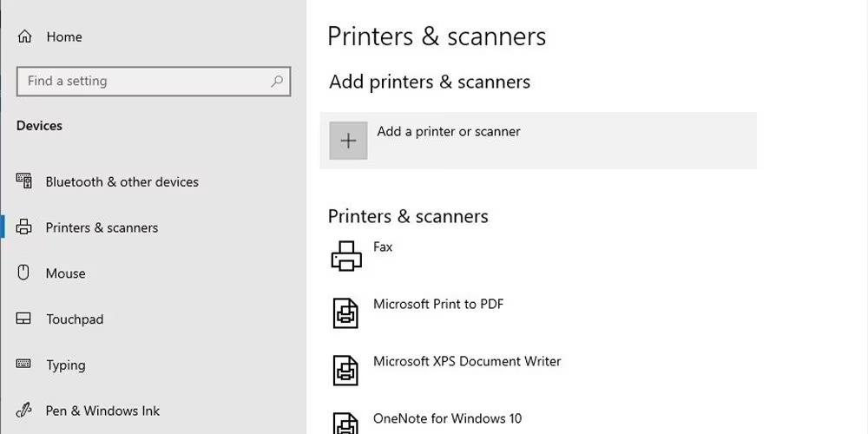The image size is (868, 434).
Task: Click the Find a setting search box
Action: (x=154, y=82)
